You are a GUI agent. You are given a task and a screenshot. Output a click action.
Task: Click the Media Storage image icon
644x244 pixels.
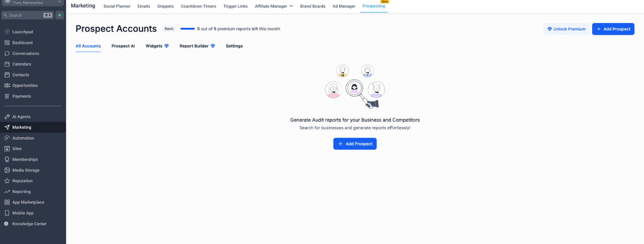[7, 170]
